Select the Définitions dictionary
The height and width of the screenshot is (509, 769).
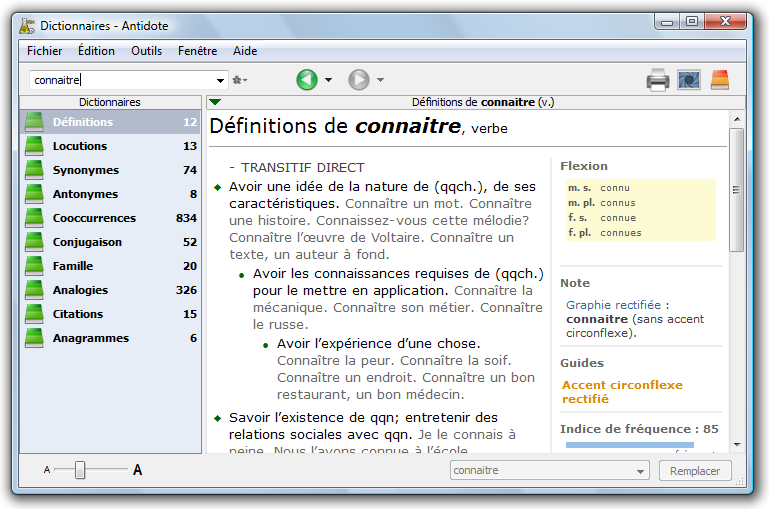pyautogui.click(x=110, y=122)
